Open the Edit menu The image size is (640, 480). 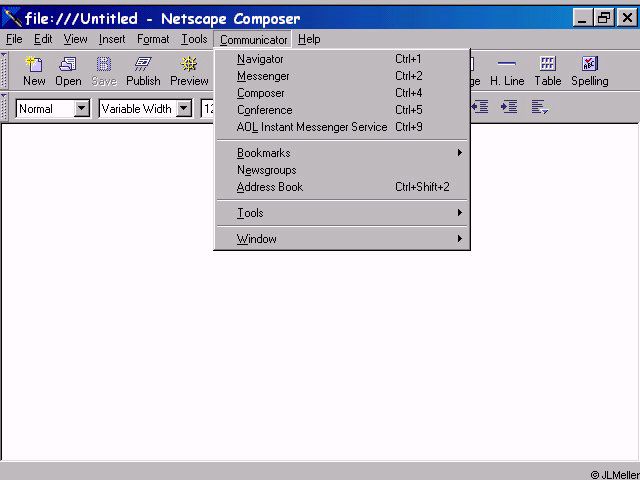43,39
